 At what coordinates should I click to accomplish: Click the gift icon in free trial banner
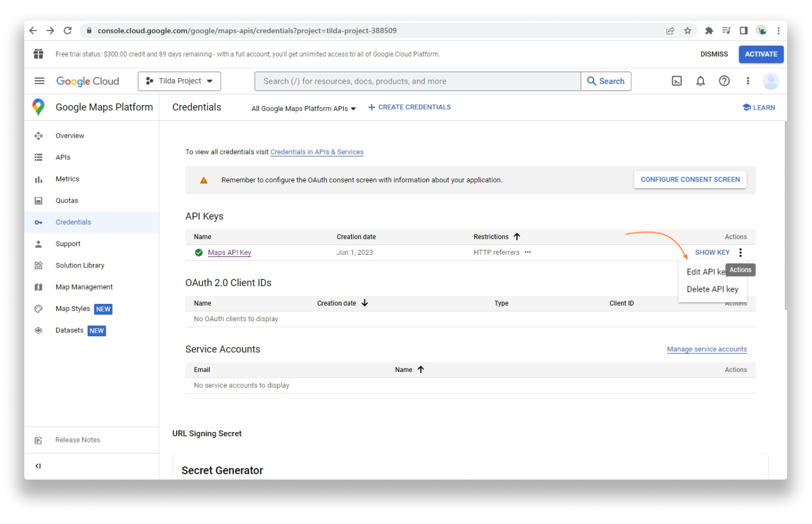[x=38, y=54]
